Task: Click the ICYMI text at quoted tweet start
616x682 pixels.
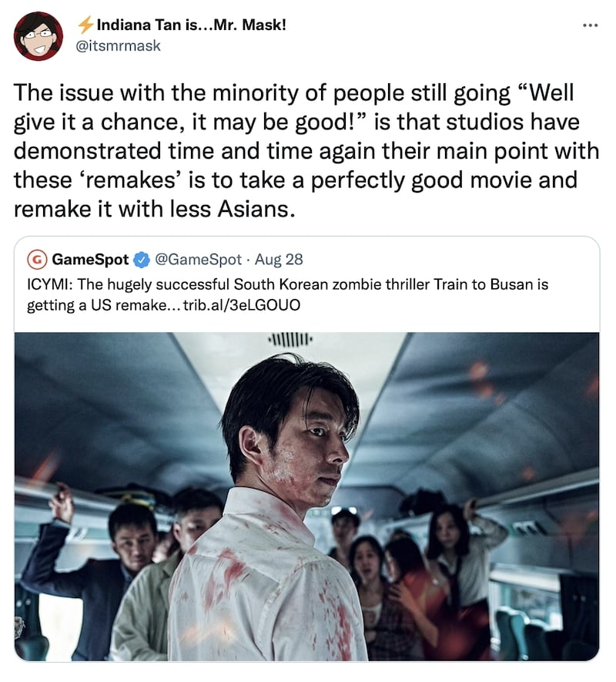Action: click(x=49, y=284)
